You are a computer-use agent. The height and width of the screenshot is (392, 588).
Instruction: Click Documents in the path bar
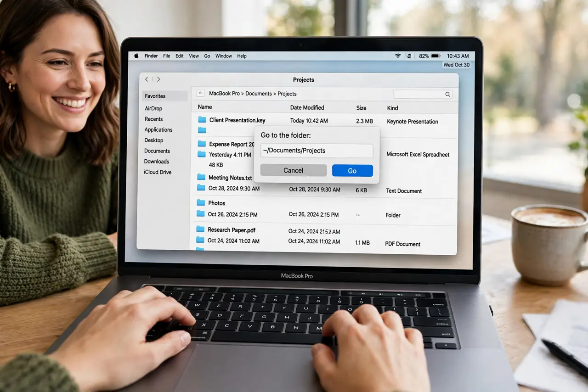pos(259,94)
